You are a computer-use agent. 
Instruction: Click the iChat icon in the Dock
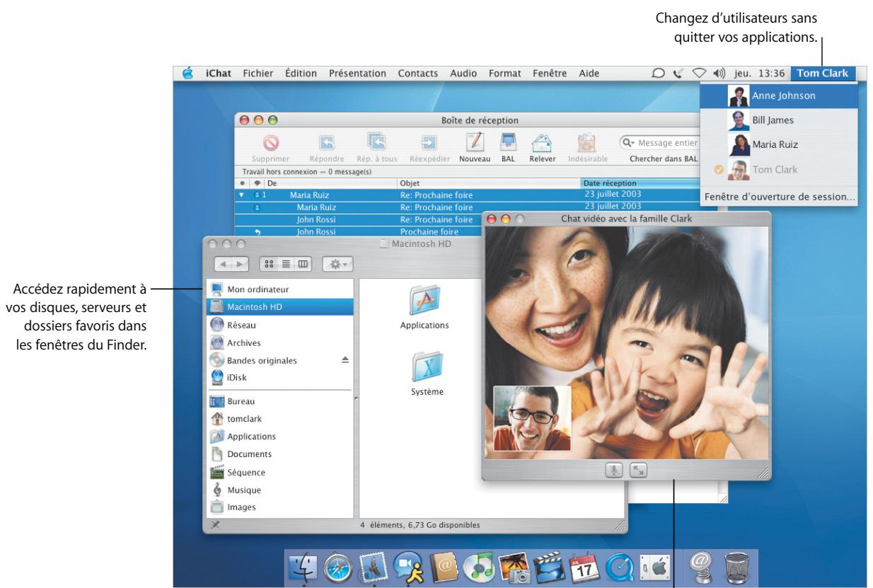[410, 567]
